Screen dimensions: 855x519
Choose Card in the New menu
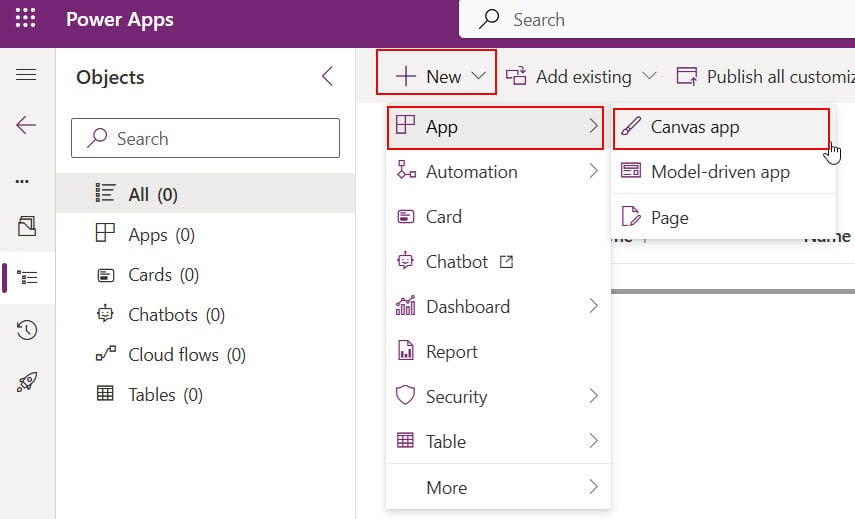coord(498,216)
